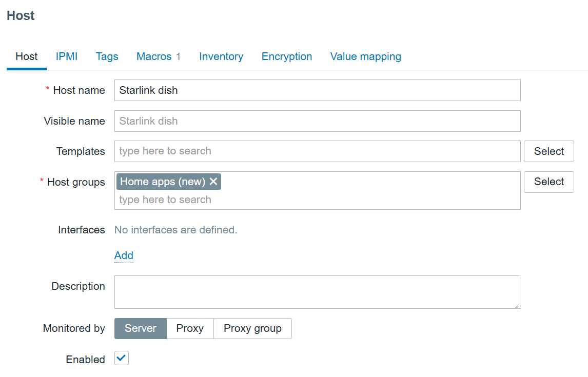Switch to the IPMI tab
Screen dimensions: 588x377
(67, 56)
